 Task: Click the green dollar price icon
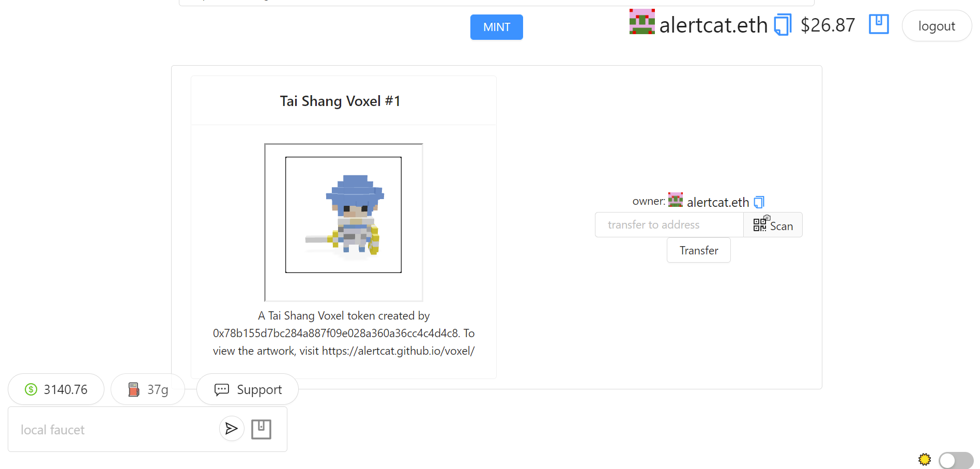tap(31, 389)
